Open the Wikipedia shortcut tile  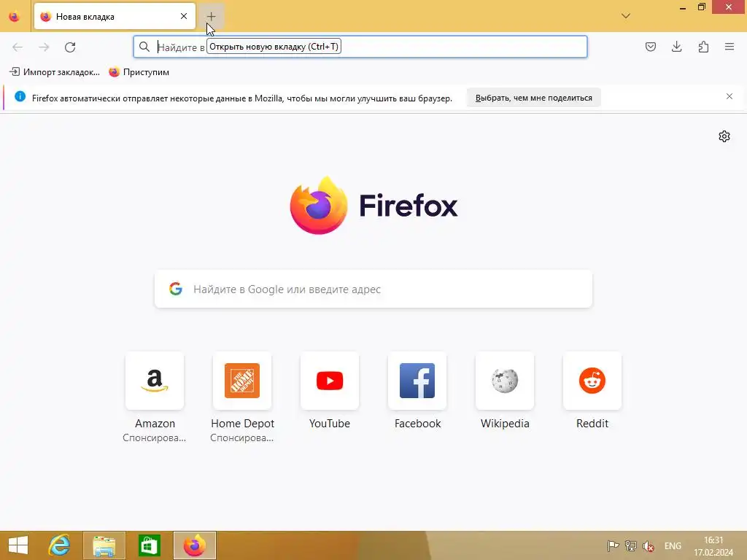(505, 381)
